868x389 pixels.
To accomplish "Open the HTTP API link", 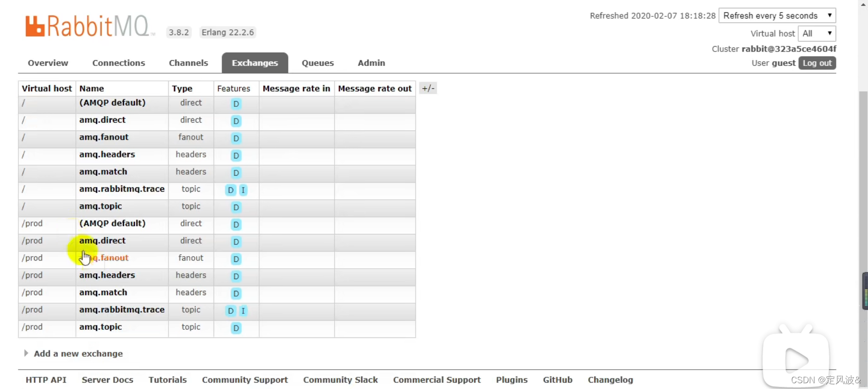I will [46, 380].
